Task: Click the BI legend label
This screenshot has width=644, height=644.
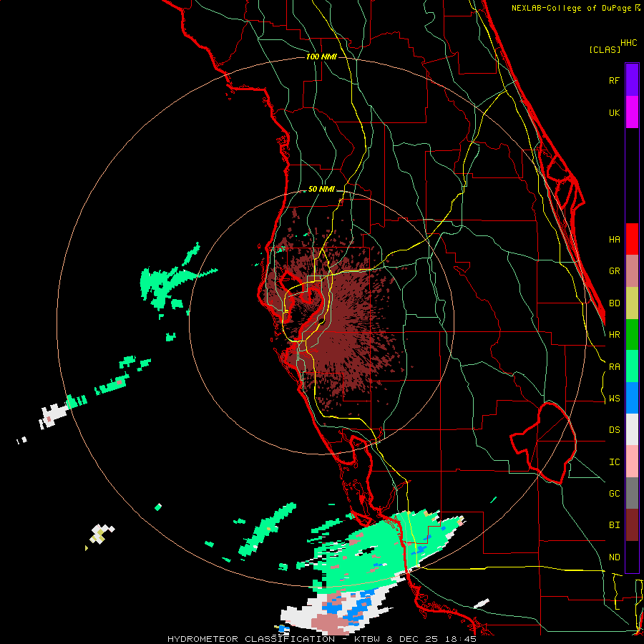Action: coord(615,525)
